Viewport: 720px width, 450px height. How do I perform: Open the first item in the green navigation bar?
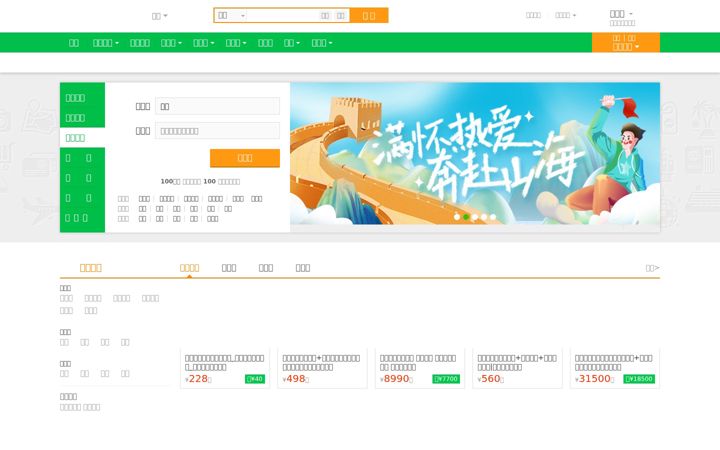(73, 43)
